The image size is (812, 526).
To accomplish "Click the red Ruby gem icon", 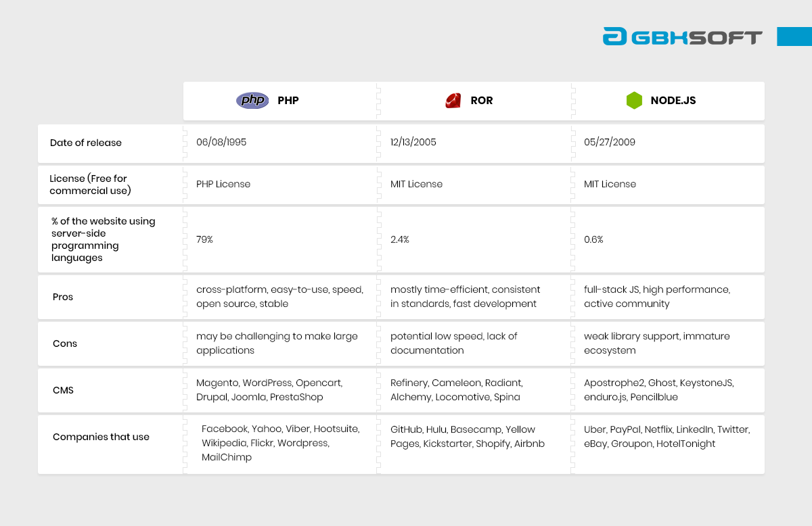I will 453,101.
